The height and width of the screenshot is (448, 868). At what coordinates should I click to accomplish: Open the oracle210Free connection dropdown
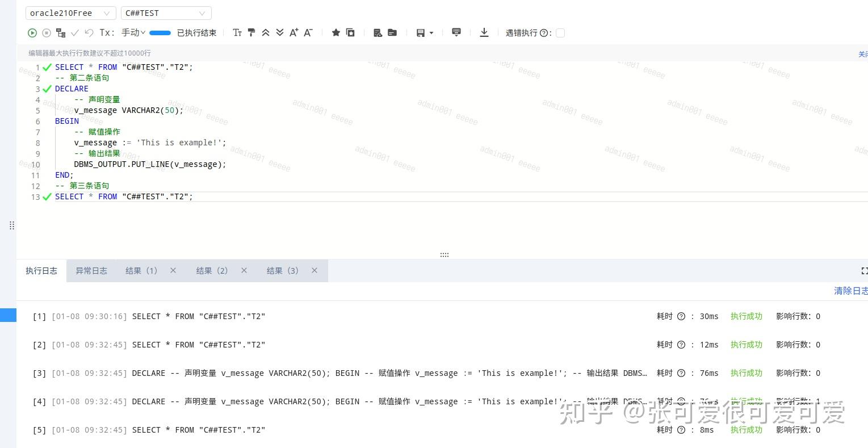[70, 12]
